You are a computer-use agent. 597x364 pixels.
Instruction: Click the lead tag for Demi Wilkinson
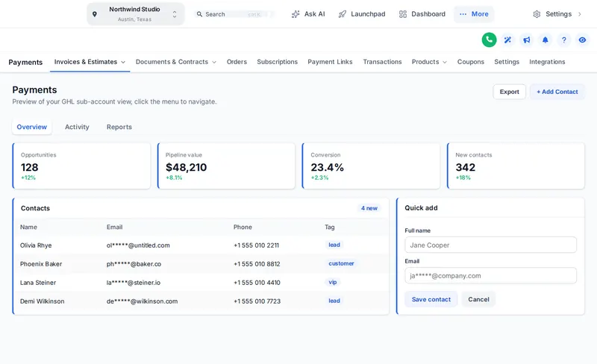point(334,301)
